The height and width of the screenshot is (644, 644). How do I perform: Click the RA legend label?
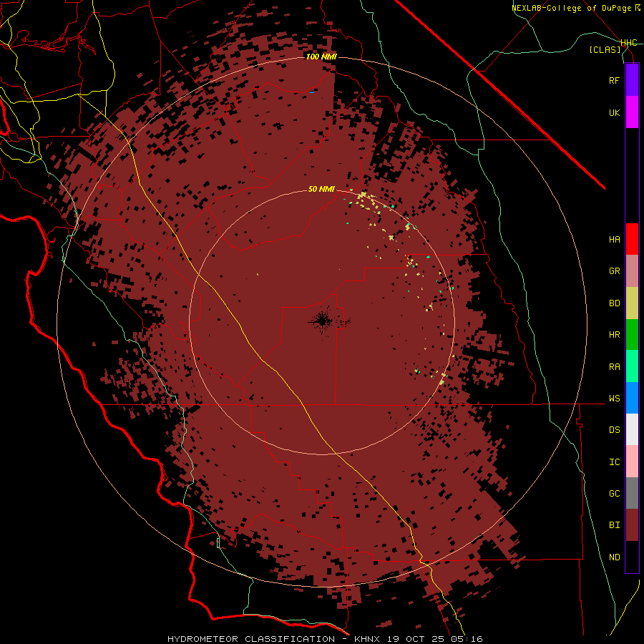(x=614, y=367)
